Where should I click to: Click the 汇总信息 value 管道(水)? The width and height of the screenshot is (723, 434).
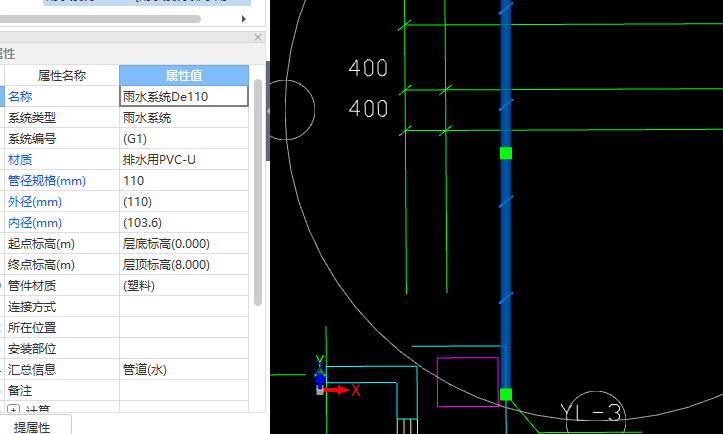pos(184,369)
